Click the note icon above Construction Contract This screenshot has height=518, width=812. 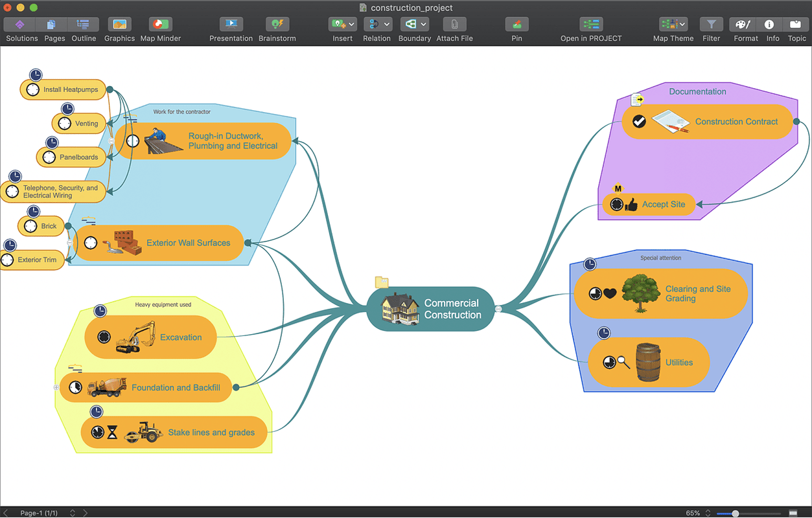click(x=637, y=100)
